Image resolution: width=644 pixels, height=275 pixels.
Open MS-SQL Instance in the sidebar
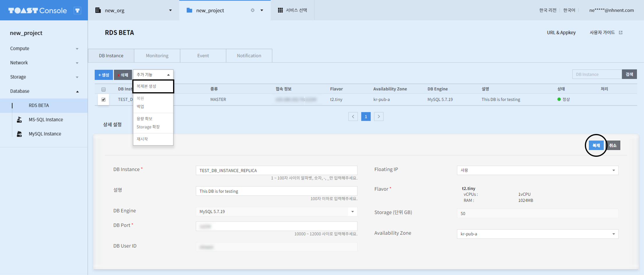46,119
